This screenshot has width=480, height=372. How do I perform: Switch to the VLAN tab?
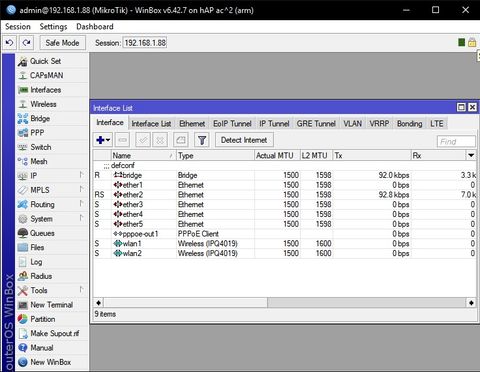pos(352,124)
